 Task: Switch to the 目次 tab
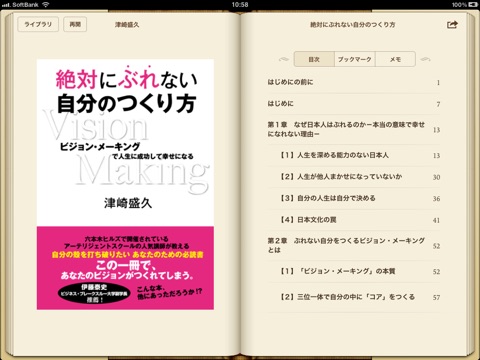[x=314, y=59]
